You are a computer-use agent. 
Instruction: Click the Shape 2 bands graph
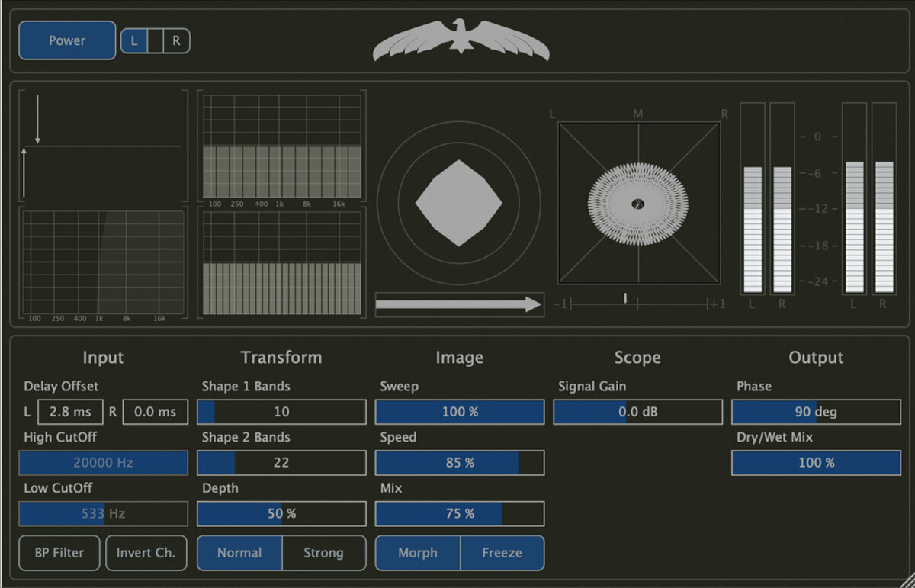(282, 264)
